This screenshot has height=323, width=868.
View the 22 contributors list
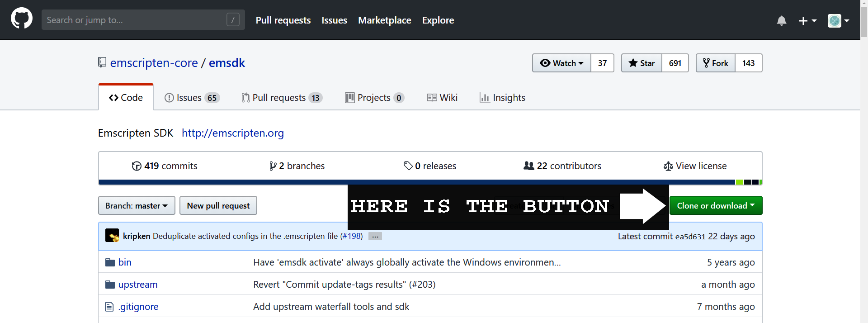click(562, 166)
